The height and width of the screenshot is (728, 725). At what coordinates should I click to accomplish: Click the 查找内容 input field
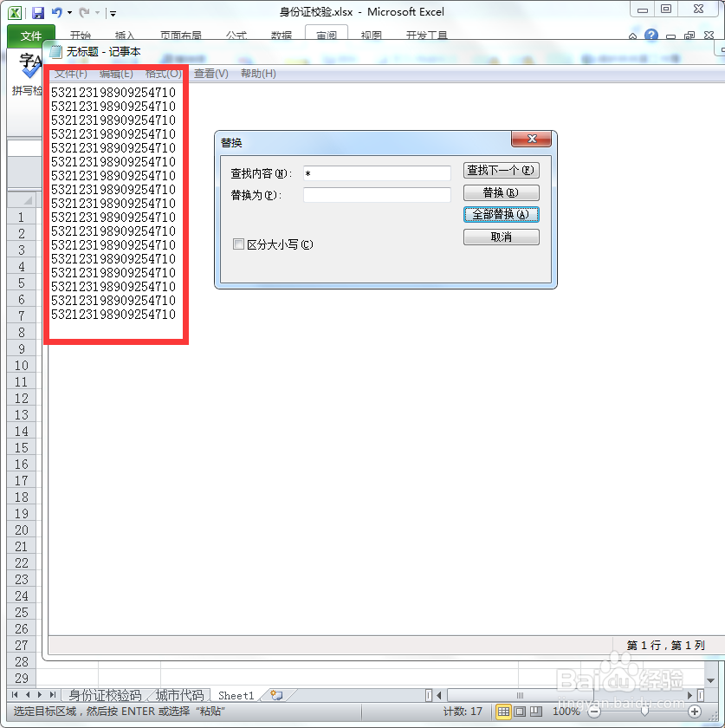pyautogui.click(x=377, y=173)
